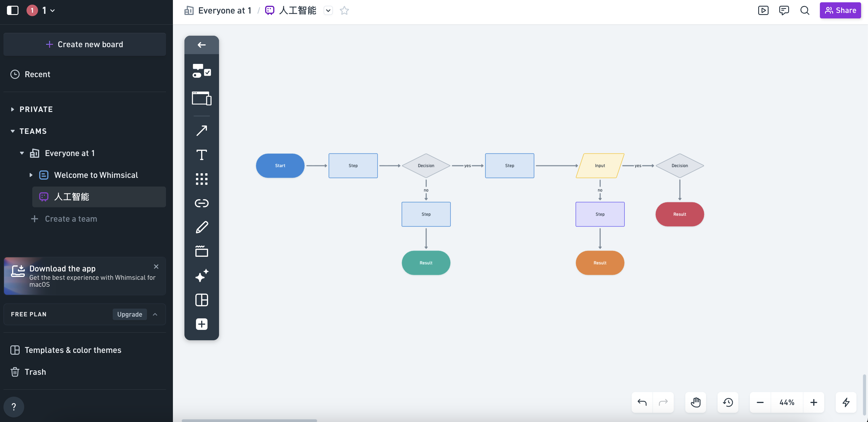
Task: Select the 人工智能 board in sidebar
Action: pyautogui.click(x=99, y=197)
